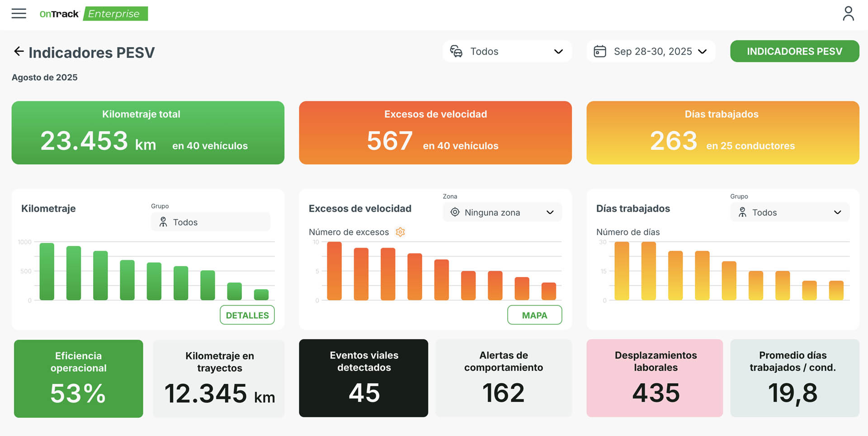Select the Eficiencia operacional 53% card
868x436 pixels.
click(79, 378)
